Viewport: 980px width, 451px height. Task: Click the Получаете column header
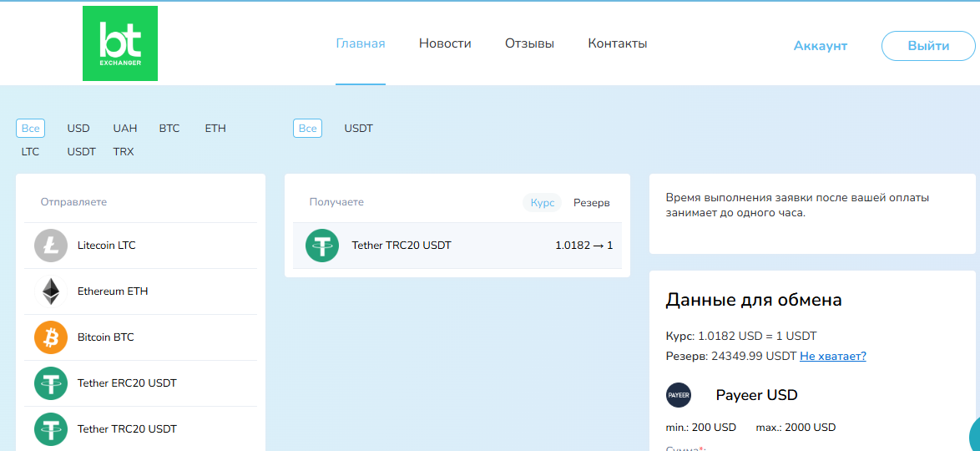pyautogui.click(x=336, y=202)
